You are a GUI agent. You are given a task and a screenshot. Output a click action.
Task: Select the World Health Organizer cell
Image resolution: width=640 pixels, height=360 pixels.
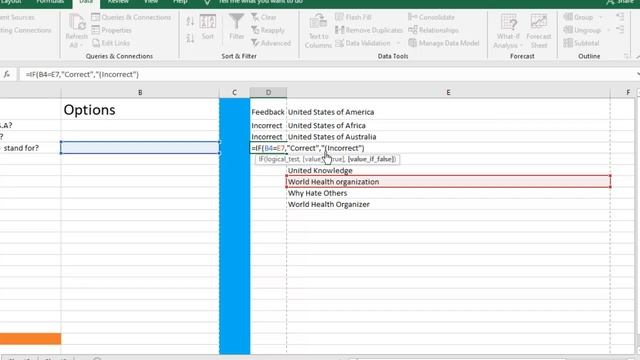point(448,204)
